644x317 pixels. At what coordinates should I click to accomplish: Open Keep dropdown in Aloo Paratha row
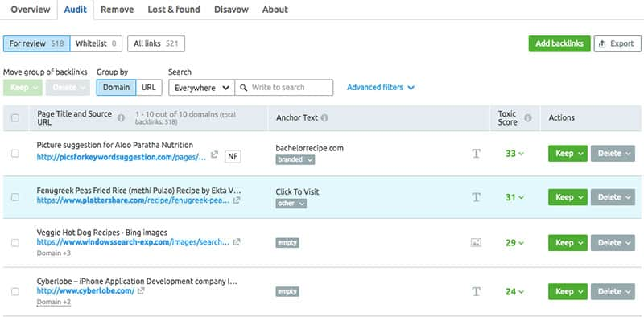coord(568,153)
